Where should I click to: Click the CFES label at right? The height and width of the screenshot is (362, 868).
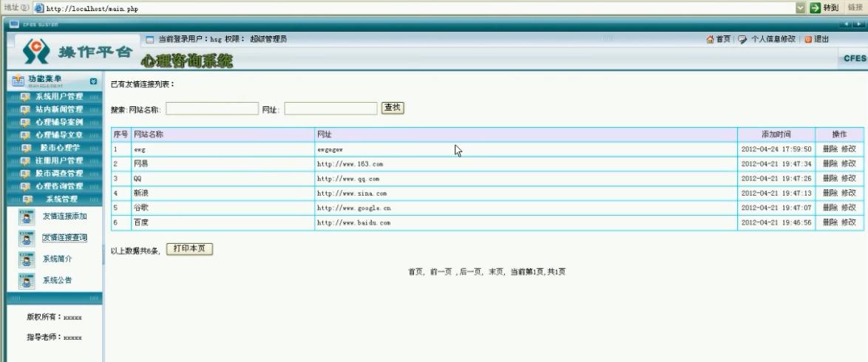coord(855,58)
